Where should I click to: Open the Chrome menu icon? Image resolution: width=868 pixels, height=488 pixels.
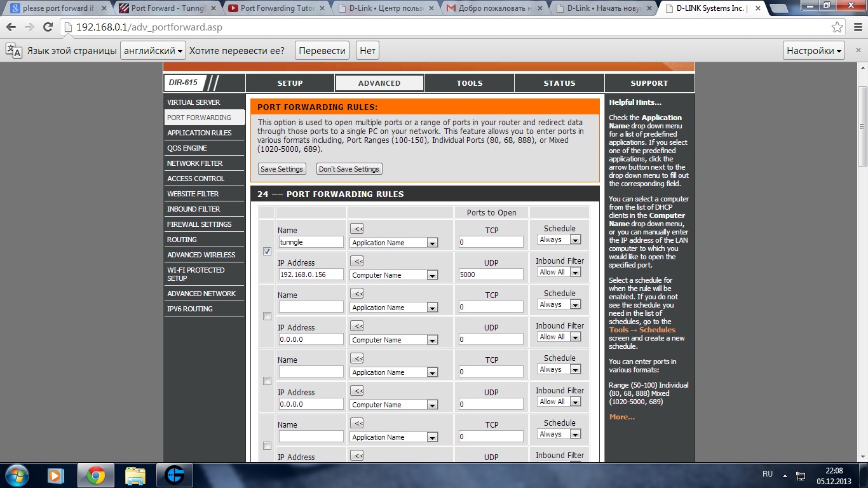(x=857, y=27)
